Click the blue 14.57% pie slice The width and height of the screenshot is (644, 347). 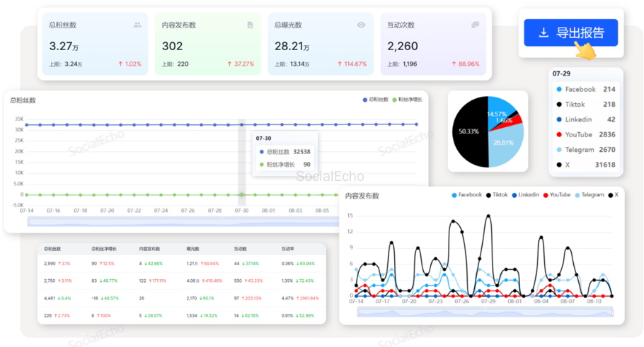499,110
